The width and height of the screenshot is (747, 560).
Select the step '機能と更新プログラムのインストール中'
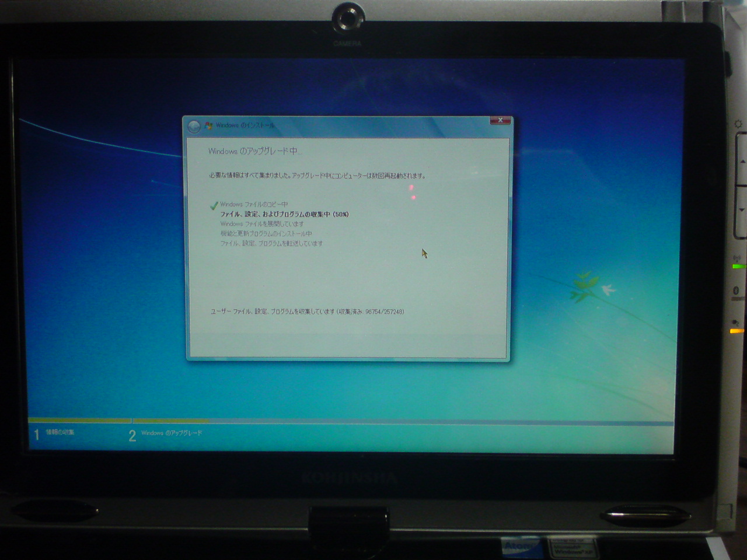coord(266,233)
